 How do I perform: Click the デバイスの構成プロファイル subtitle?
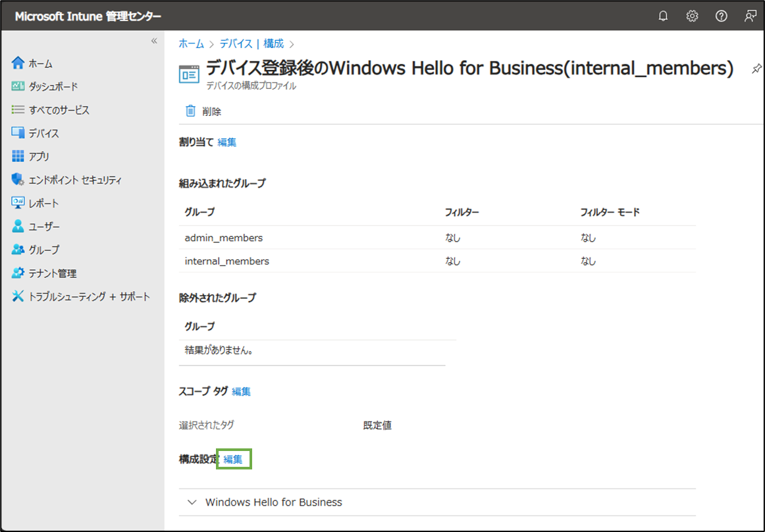tap(251, 86)
